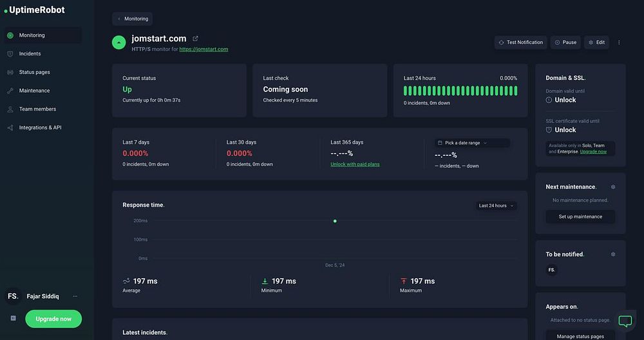Open the Pick a date range dropdown
This screenshot has height=340, width=644.
pos(472,143)
